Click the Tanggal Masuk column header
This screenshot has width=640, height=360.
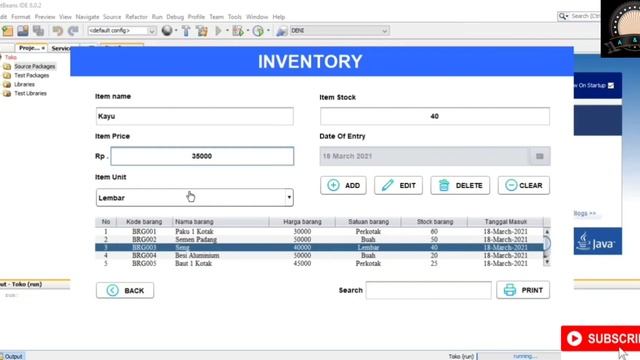point(506,222)
